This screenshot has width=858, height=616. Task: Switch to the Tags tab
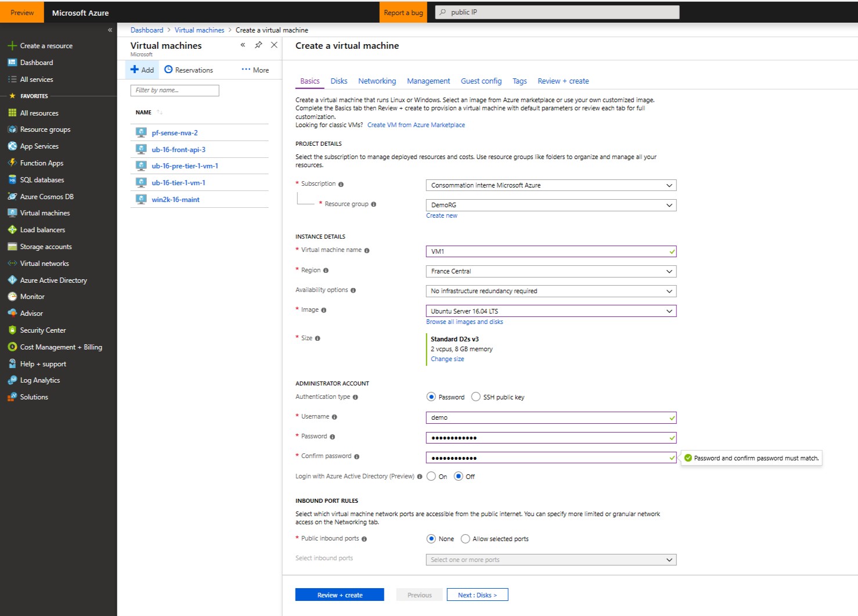coord(520,81)
